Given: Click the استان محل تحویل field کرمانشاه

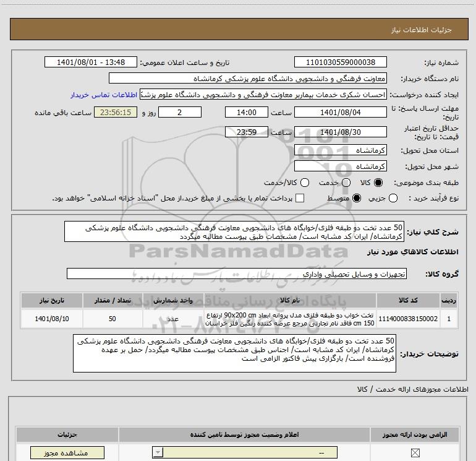Looking at the screenshot, I should click(340, 150).
